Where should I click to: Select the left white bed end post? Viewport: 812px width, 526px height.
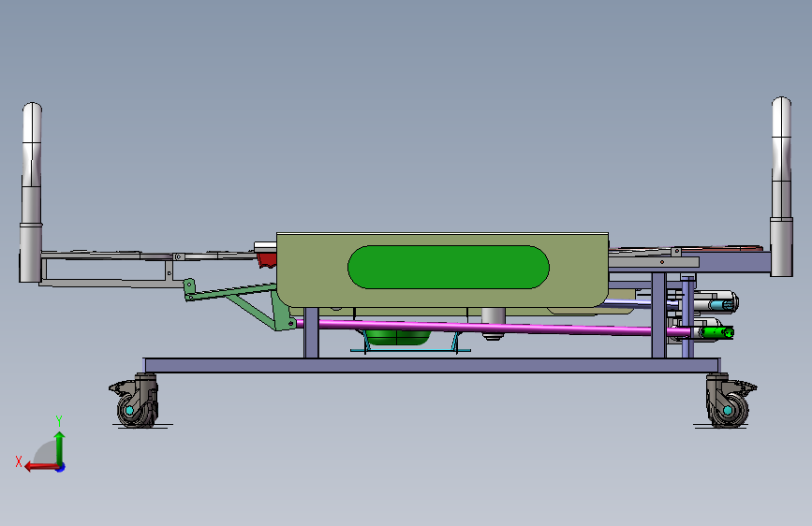pyautogui.click(x=31, y=192)
